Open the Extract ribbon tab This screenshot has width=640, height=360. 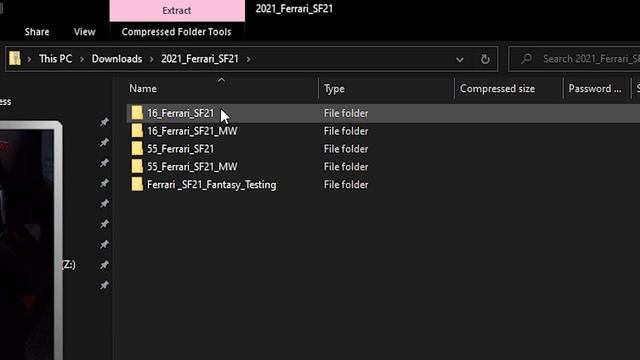(177, 11)
